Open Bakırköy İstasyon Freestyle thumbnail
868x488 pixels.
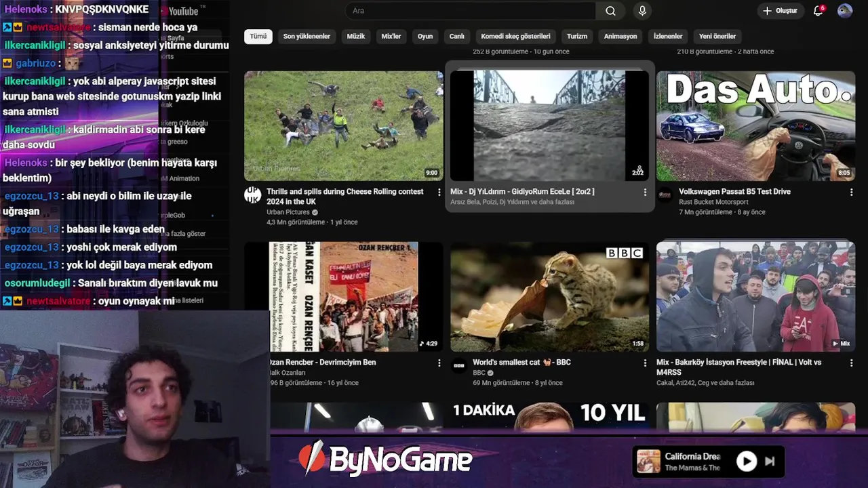coord(755,297)
